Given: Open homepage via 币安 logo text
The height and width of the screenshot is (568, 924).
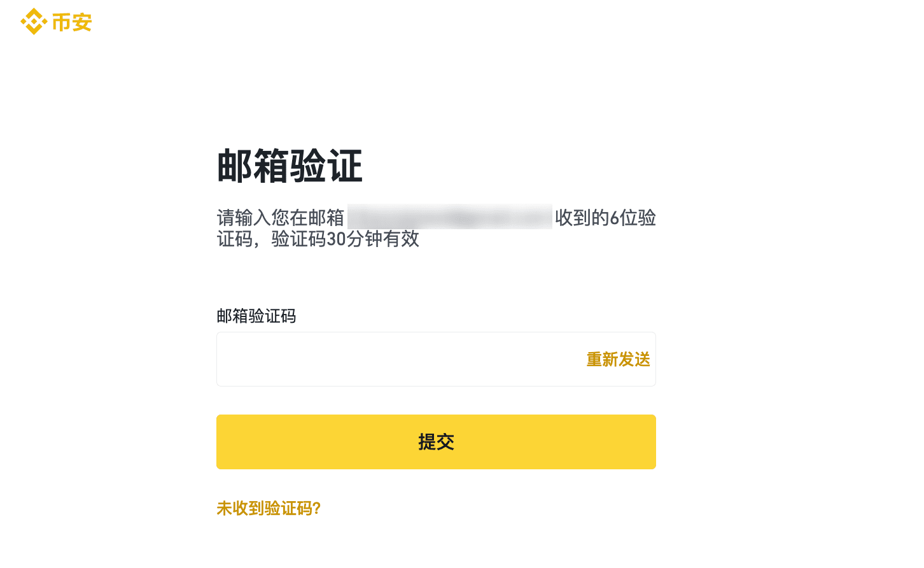Looking at the screenshot, I should (72, 22).
